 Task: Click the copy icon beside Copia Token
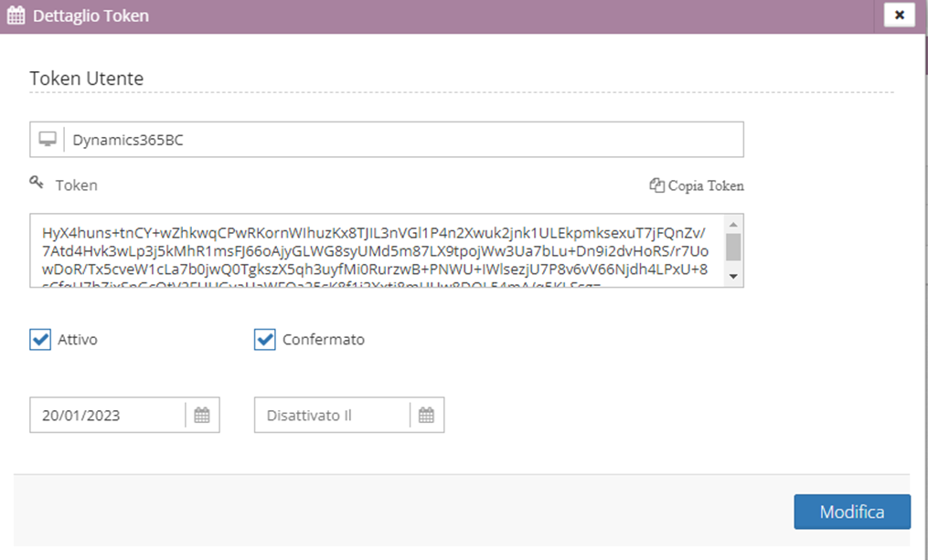click(x=656, y=185)
